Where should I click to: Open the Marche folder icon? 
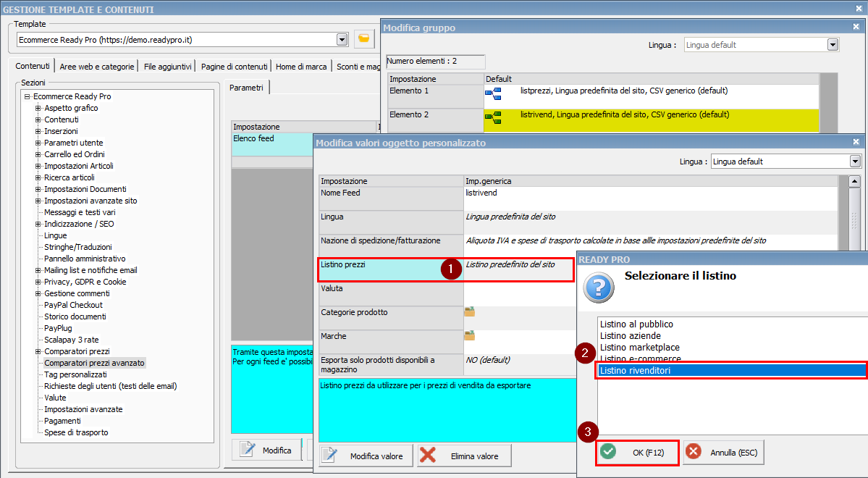tap(470, 336)
